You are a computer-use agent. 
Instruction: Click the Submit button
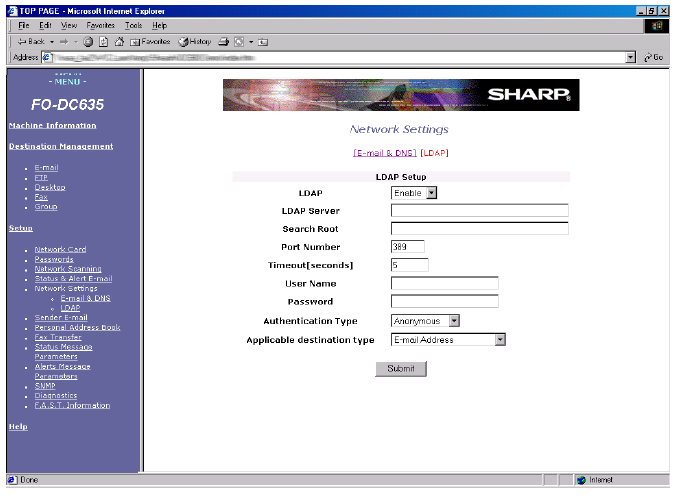(x=401, y=369)
